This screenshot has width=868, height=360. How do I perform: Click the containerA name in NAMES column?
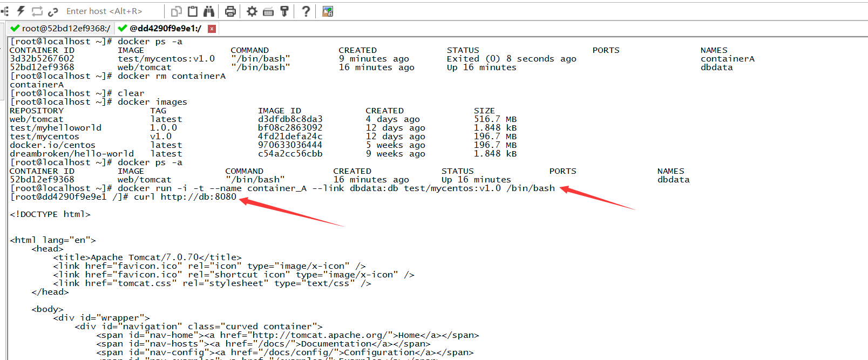point(728,59)
